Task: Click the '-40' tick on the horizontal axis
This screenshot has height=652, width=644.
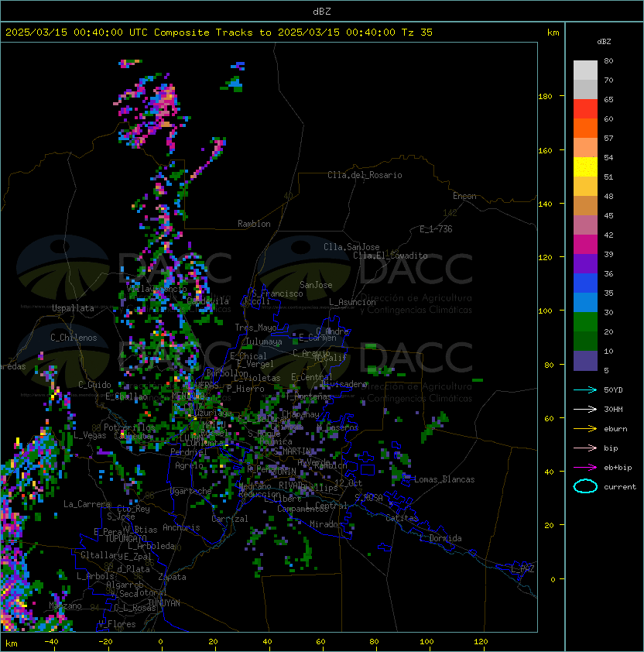Action: (x=51, y=642)
